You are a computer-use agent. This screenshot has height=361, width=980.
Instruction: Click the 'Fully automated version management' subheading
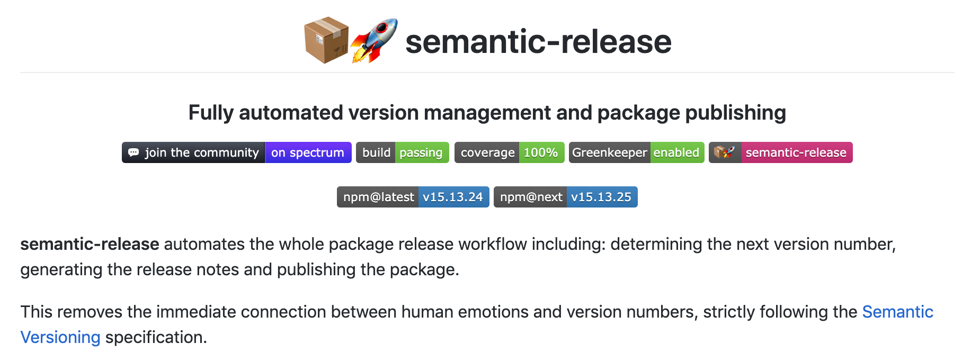click(x=487, y=113)
